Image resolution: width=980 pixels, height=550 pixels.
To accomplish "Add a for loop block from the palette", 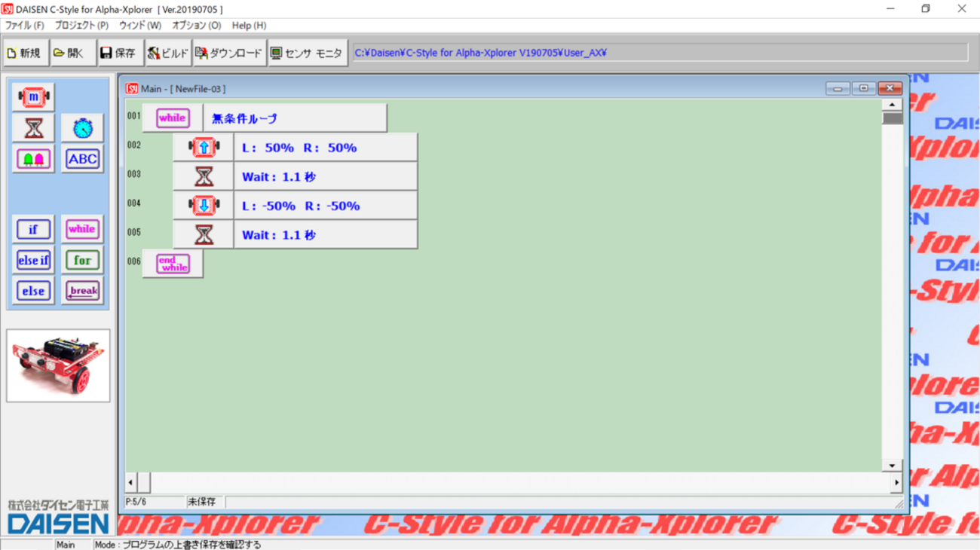I will 82,260.
